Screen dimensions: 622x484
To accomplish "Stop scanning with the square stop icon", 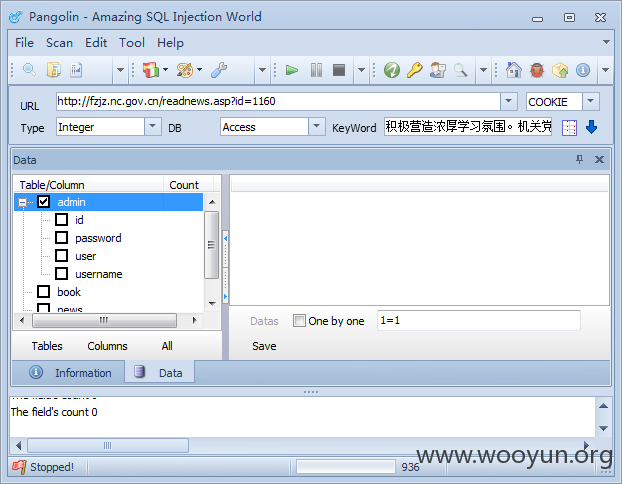I will [x=339, y=70].
